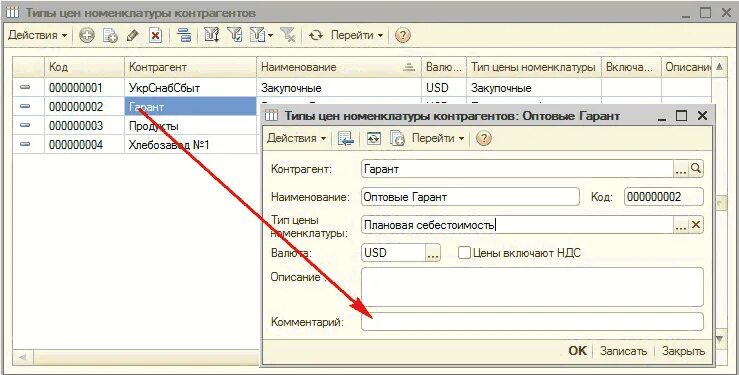Click the Записать button

tap(624, 351)
